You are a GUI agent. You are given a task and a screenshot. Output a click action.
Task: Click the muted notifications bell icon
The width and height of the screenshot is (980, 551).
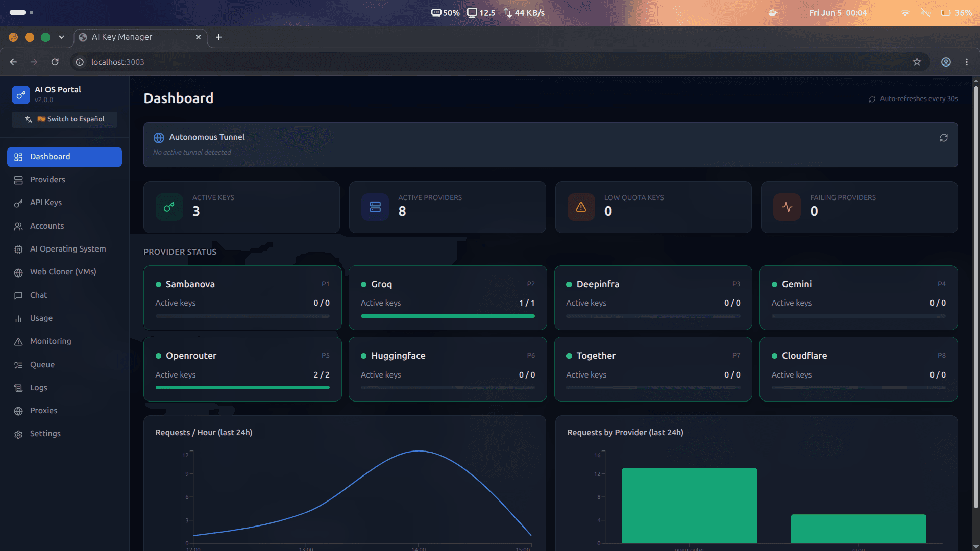click(x=925, y=13)
